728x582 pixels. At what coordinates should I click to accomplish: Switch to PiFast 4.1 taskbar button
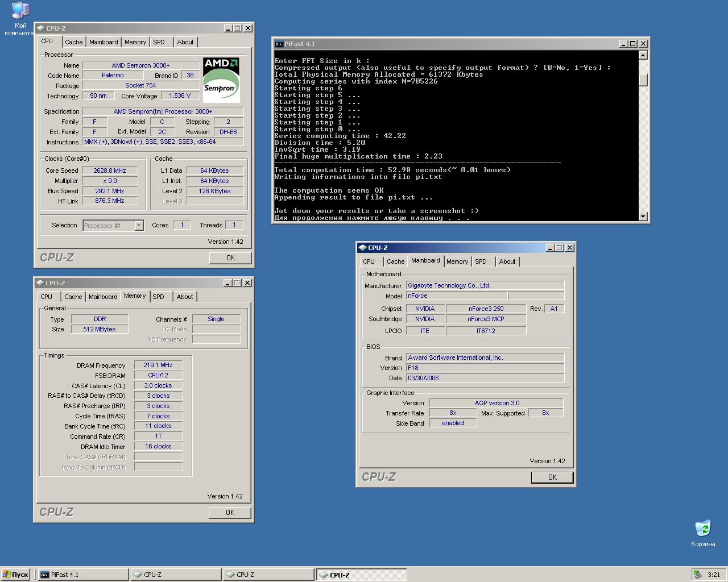(83, 575)
